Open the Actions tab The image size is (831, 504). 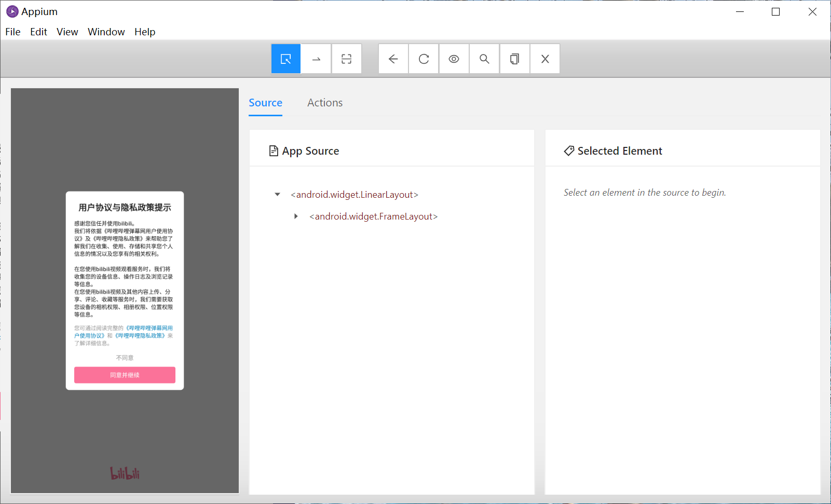click(325, 103)
